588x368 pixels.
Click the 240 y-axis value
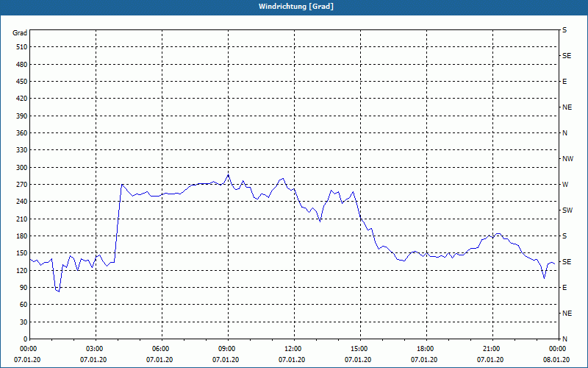pos(22,202)
